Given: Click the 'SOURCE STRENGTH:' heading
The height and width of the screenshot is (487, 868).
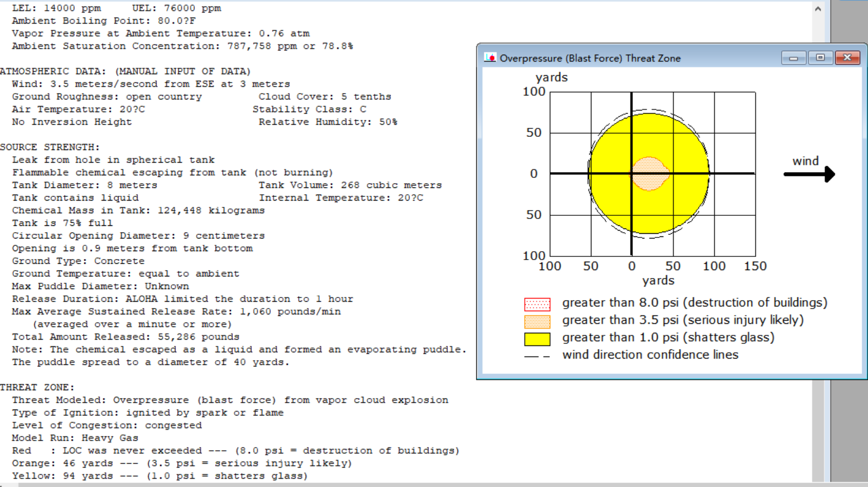Looking at the screenshot, I should (50, 147).
